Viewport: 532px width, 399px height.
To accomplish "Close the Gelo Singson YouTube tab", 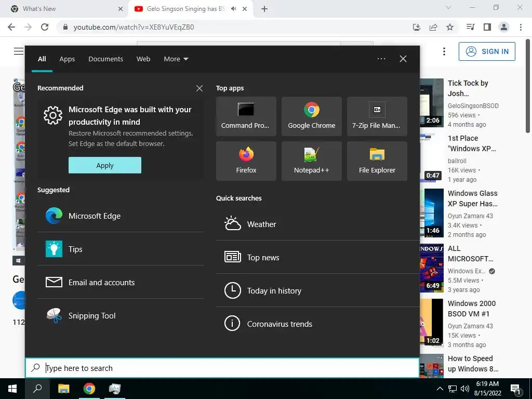I will (245, 9).
